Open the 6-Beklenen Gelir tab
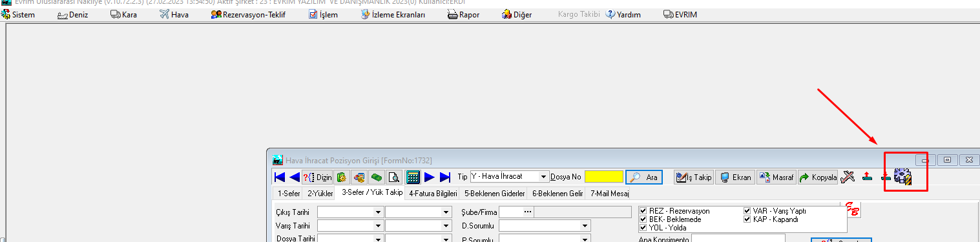The width and height of the screenshot is (980, 242). pos(557,193)
